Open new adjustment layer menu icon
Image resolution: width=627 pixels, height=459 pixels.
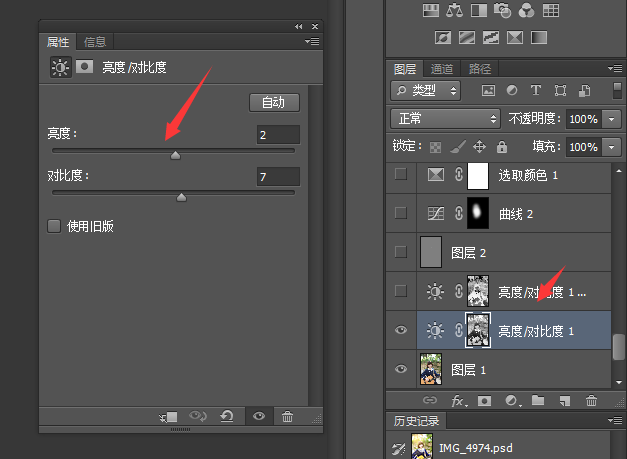coord(512,401)
